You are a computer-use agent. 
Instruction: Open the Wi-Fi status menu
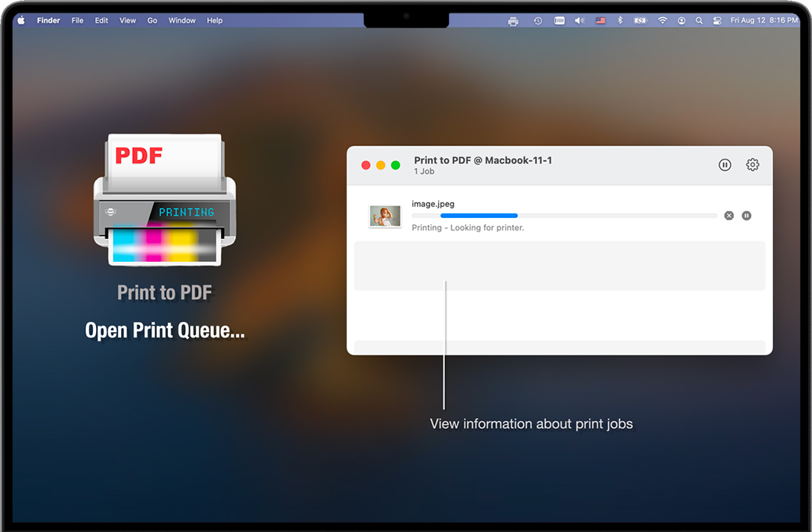tap(662, 21)
